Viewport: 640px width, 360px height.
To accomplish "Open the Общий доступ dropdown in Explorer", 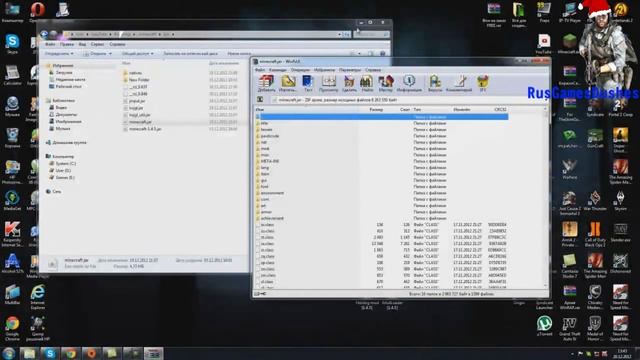I will click(137, 53).
